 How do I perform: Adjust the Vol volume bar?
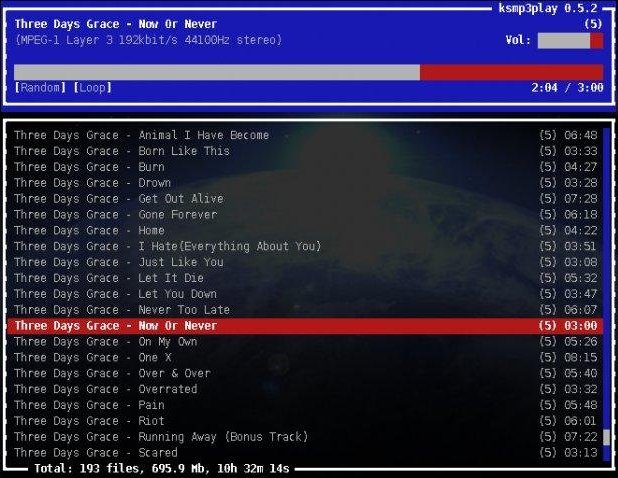coord(570,41)
